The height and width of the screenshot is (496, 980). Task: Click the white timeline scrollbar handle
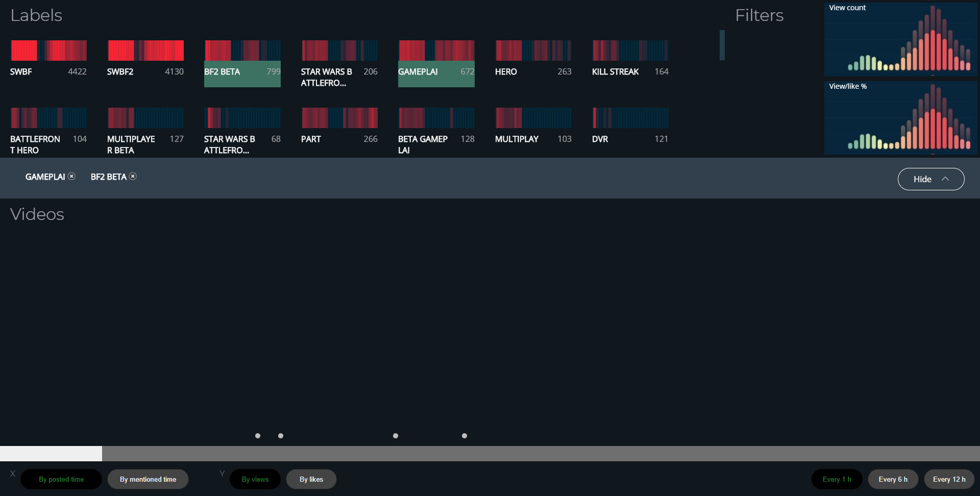[x=51, y=454]
